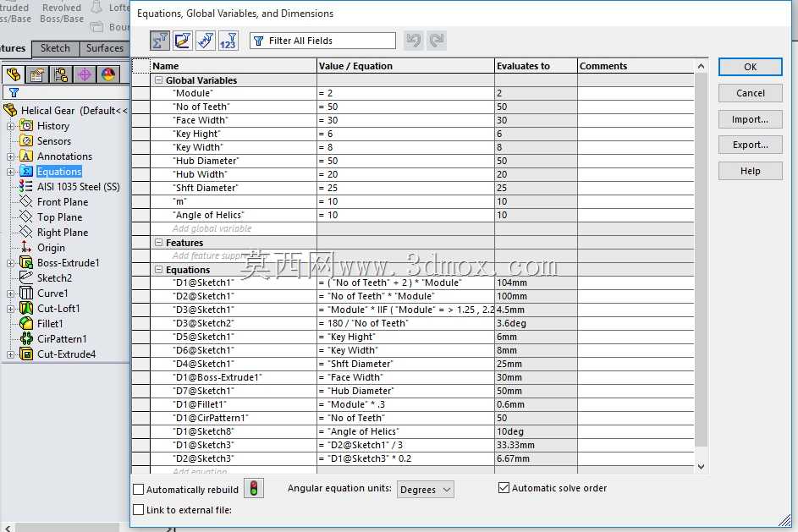Select the Equations folder in tree

59,172
